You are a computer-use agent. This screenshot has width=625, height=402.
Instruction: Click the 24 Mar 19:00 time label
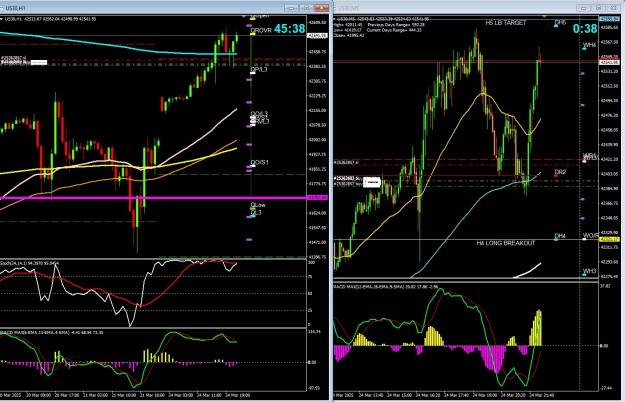coord(238,395)
